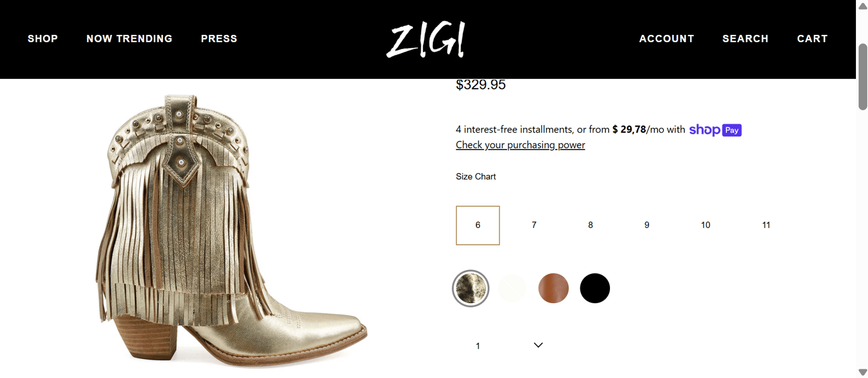
Task: Pick size 11
Action: (766, 225)
